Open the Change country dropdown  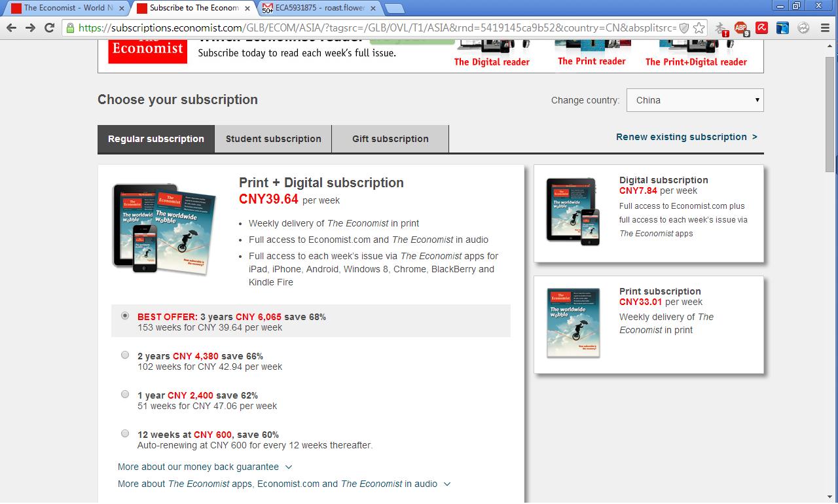coord(695,100)
